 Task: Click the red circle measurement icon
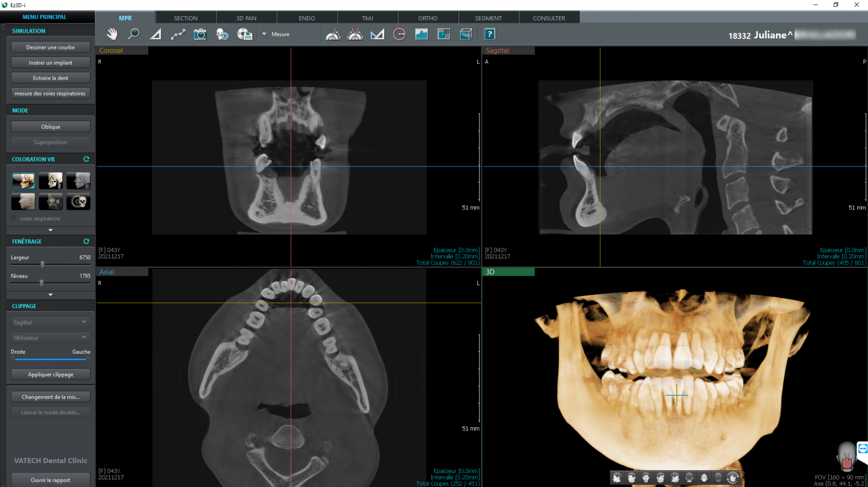(399, 34)
